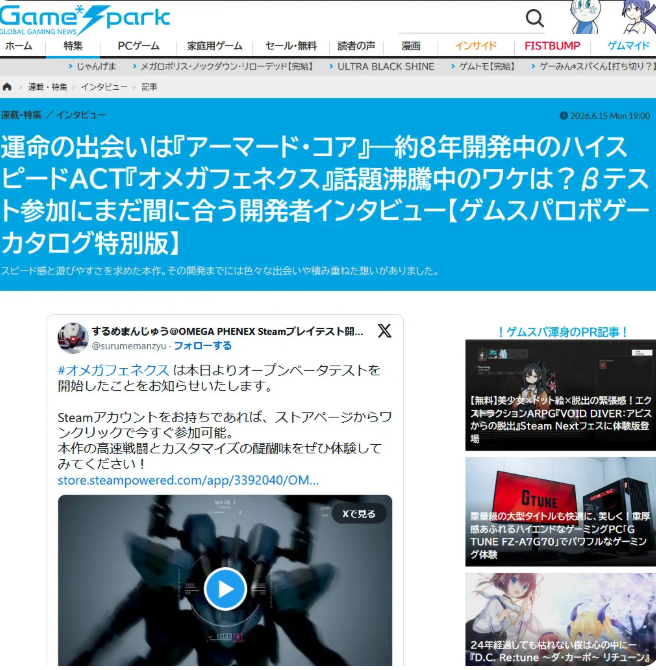This screenshot has height=670, width=656.
Task: Go to the home breadcrumb icon
Action: click(7, 87)
